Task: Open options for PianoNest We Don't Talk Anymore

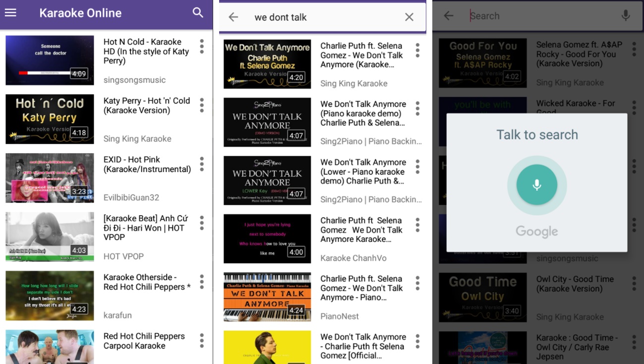Action: coord(417,283)
